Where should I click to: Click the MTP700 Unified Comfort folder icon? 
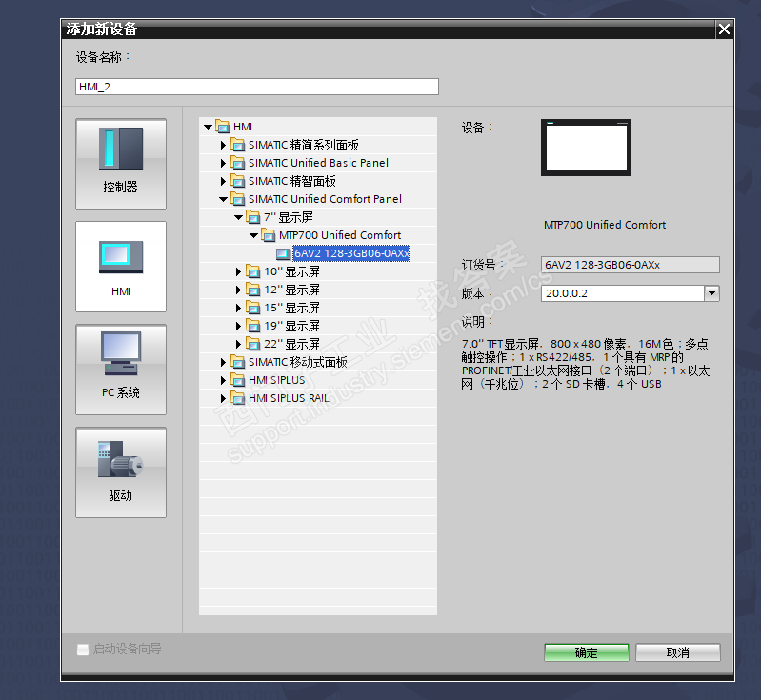pos(268,235)
